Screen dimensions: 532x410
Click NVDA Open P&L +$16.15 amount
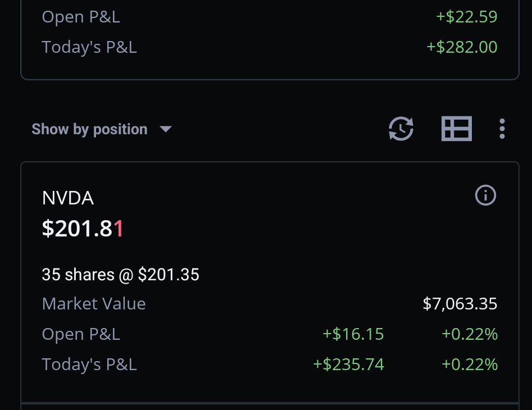point(353,334)
